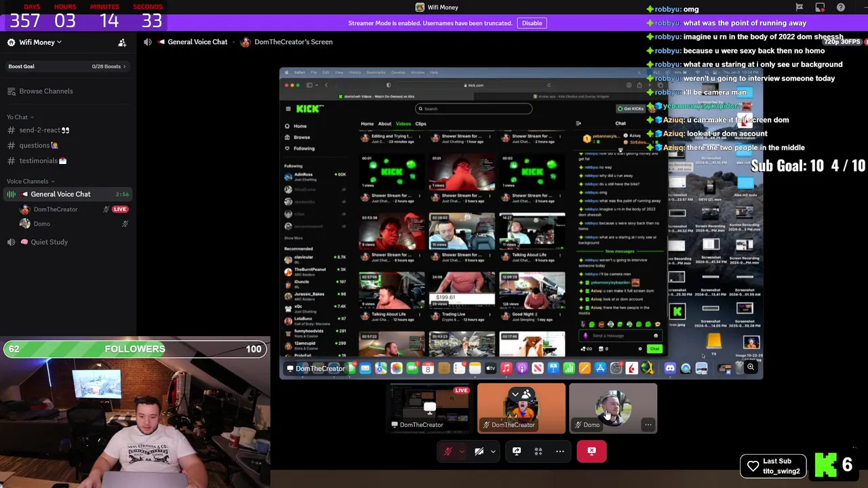Viewport: 868px width, 488px height.
Task: Collapse the Voice Channels category
Action: 31,181
